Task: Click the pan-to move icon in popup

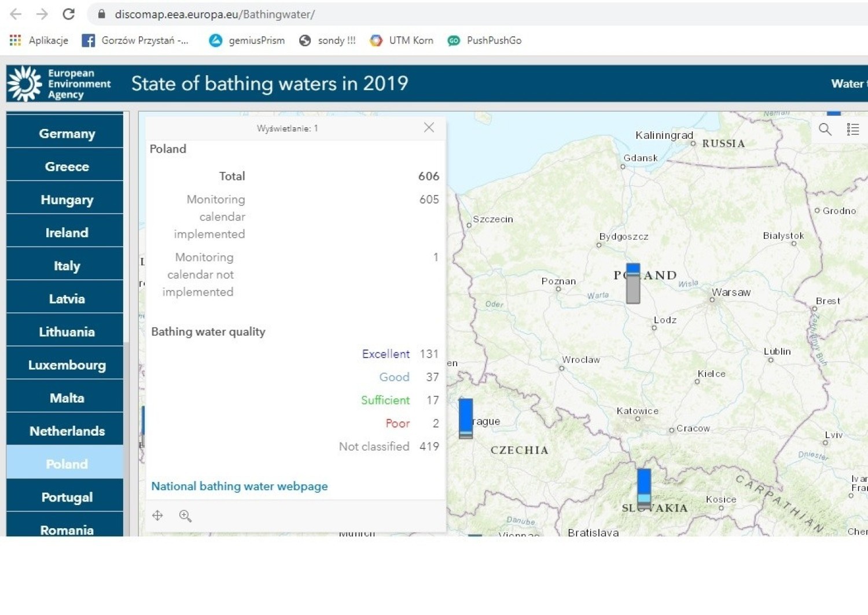Action: pos(157,515)
